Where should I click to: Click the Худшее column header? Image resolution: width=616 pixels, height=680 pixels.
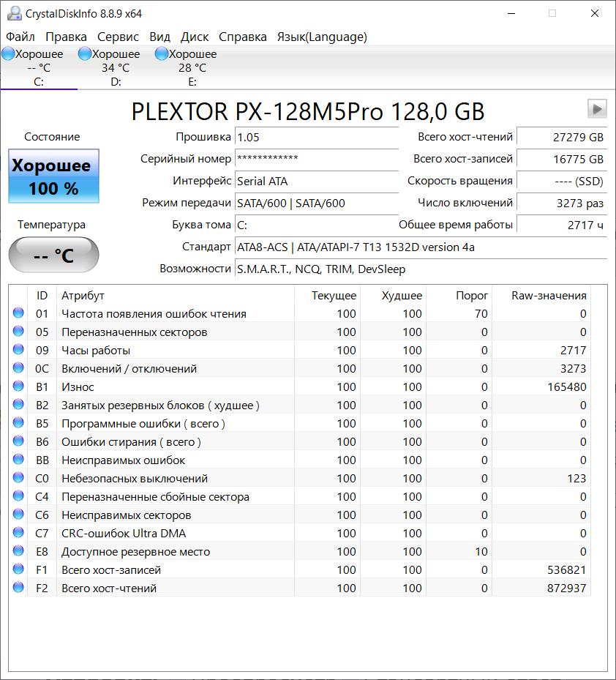click(x=393, y=295)
